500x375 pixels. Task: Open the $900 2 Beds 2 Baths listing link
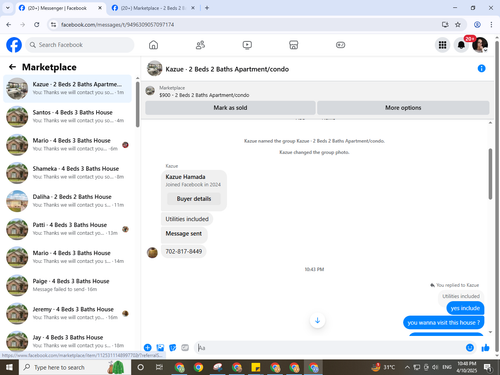[x=204, y=95]
